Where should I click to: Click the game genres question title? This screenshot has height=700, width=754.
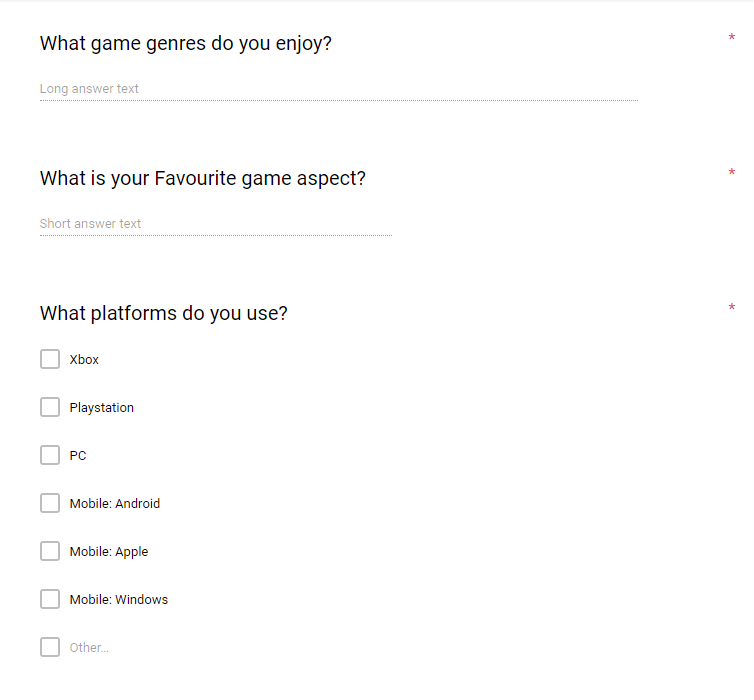(x=186, y=44)
